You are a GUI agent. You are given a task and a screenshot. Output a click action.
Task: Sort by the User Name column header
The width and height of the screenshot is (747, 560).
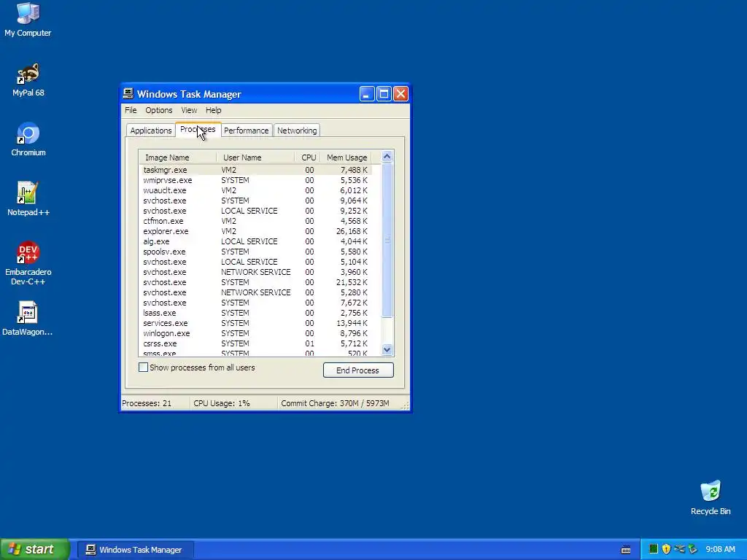[255, 157]
